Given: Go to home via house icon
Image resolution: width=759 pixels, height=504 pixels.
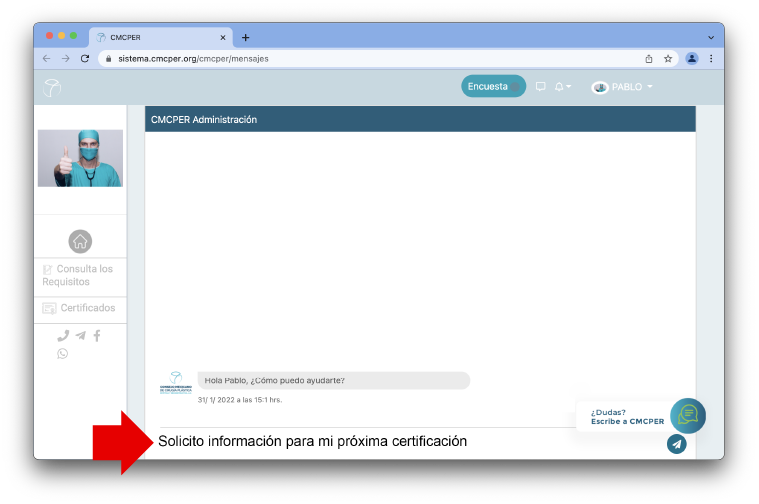Looking at the screenshot, I should click(x=80, y=241).
